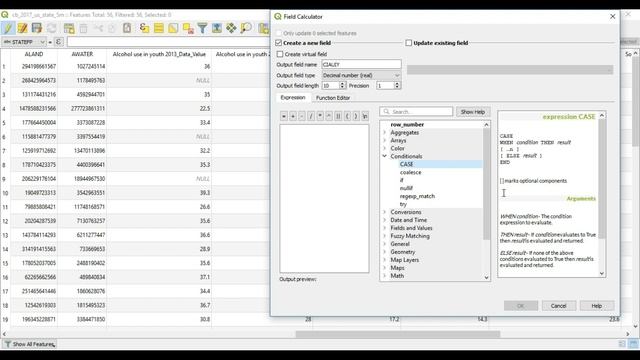Insert the plus operator into the expression
640x360 pixels.
[293, 116]
